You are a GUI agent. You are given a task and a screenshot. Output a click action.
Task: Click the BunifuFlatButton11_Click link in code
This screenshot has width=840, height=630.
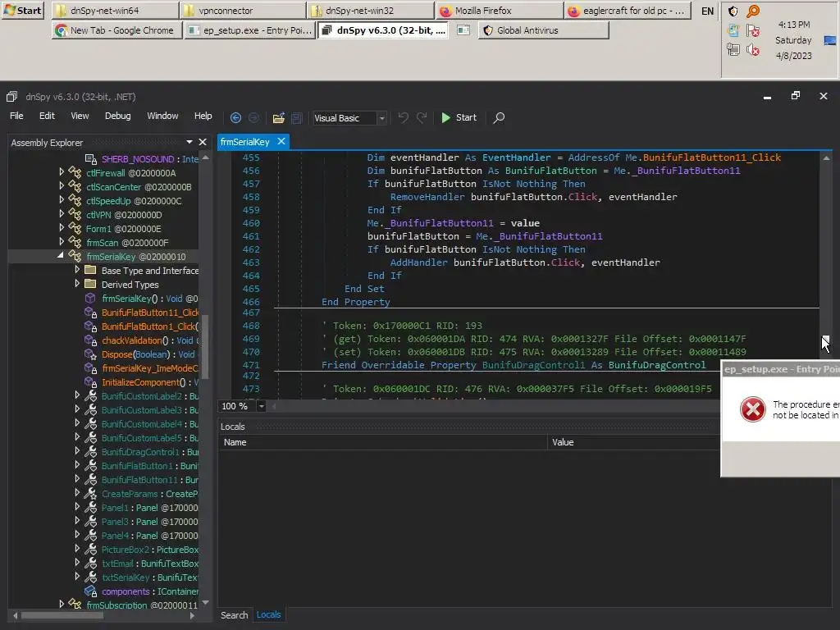click(x=711, y=157)
